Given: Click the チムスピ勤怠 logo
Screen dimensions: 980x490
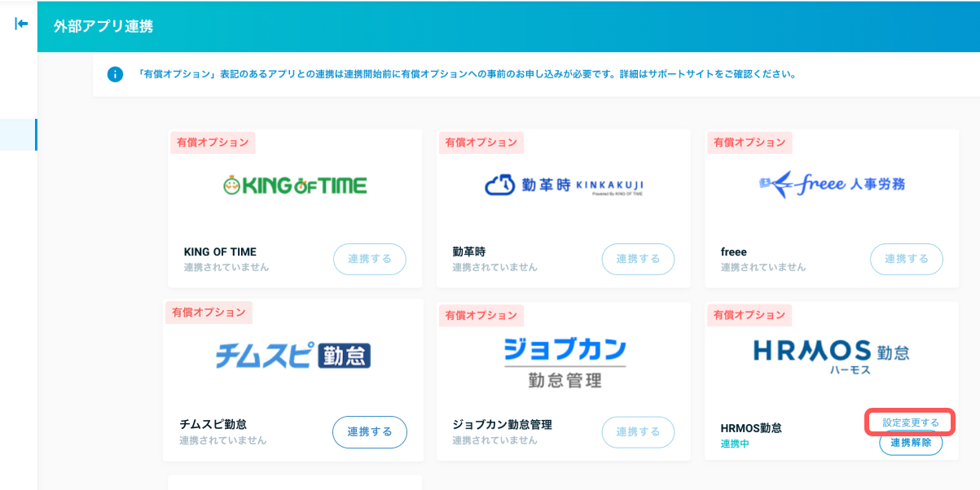Looking at the screenshot, I should [293, 356].
